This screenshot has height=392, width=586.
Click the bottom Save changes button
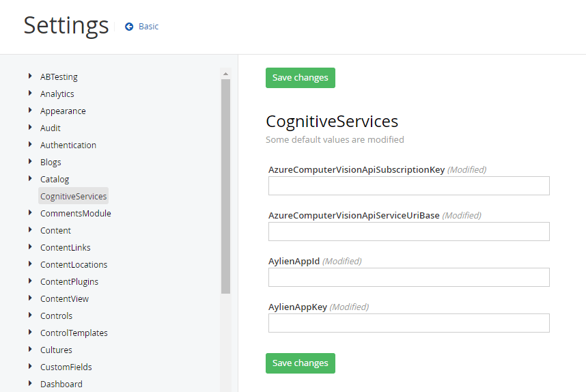(300, 363)
